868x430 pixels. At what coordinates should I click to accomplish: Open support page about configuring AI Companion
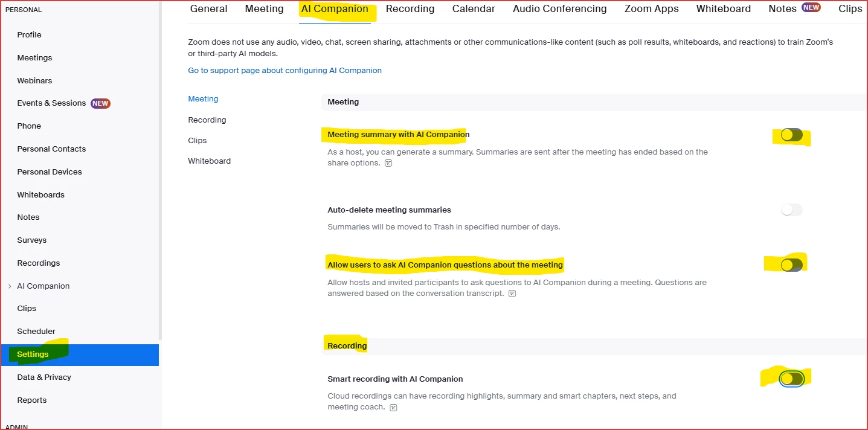pyautogui.click(x=285, y=71)
